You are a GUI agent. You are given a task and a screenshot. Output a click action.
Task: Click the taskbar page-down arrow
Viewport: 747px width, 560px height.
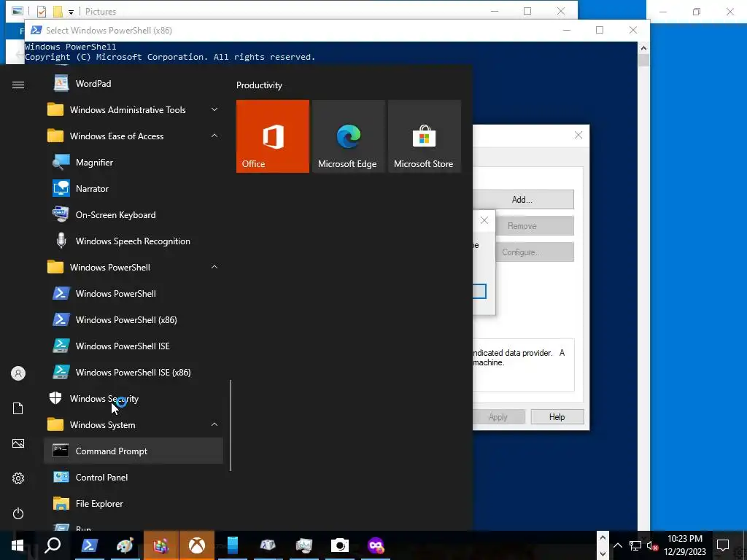pos(603,553)
